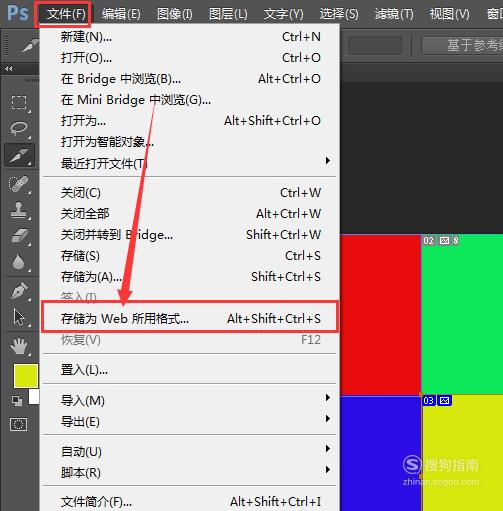This screenshot has height=511, width=503.
Task: Open the 编辑(E) menu
Action: pos(121,14)
